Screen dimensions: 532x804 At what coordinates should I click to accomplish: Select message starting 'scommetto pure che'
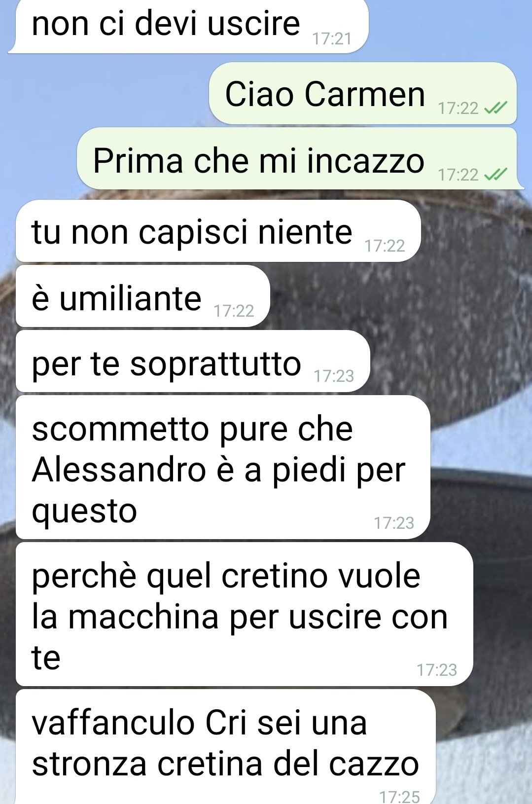(x=222, y=467)
